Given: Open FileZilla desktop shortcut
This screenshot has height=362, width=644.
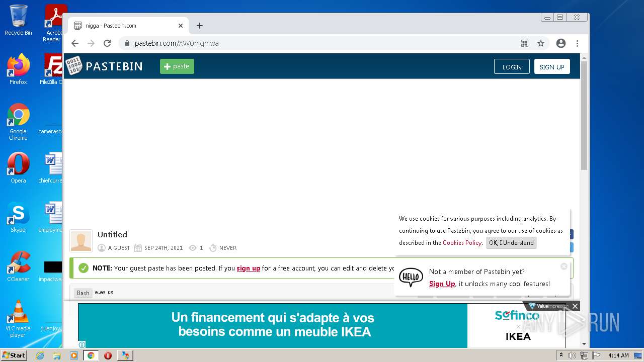Looking at the screenshot, I should 52,69.
